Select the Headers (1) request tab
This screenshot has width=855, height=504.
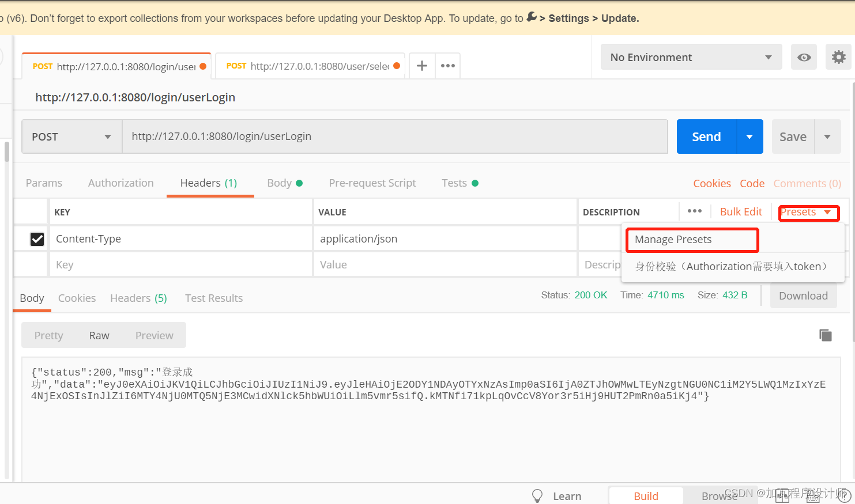point(209,183)
